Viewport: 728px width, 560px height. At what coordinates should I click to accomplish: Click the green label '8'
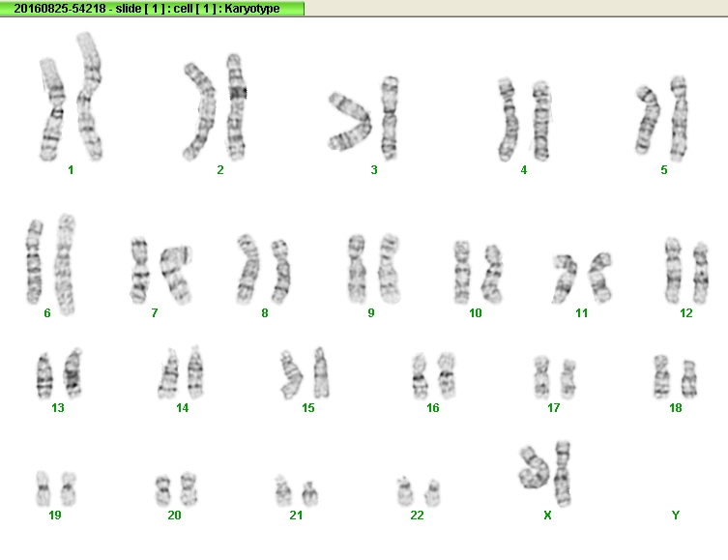(x=264, y=313)
